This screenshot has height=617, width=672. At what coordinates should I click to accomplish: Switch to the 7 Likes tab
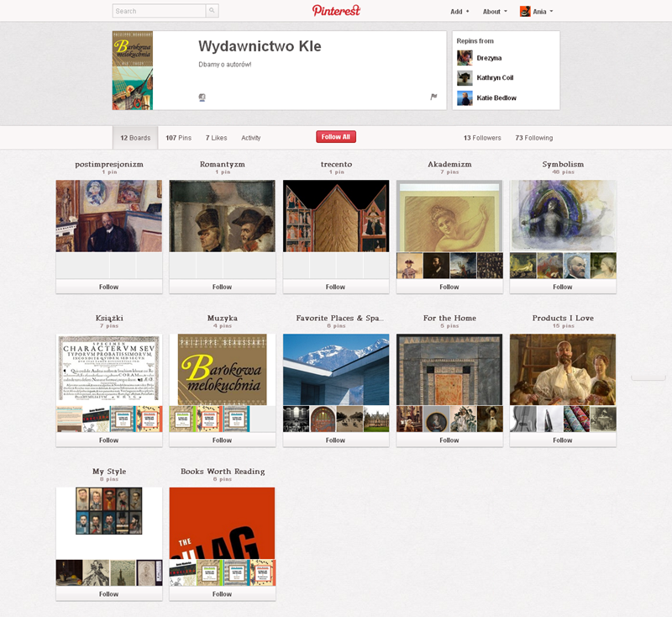tap(216, 138)
